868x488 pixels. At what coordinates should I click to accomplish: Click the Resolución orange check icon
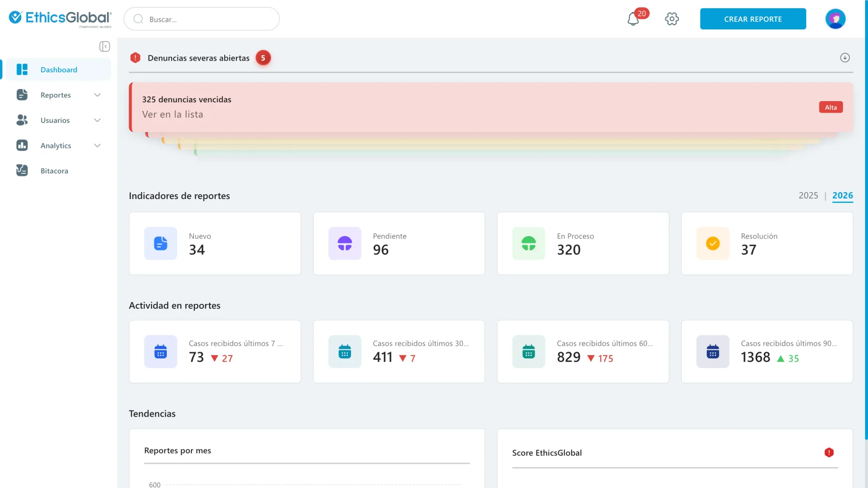click(713, 243)
